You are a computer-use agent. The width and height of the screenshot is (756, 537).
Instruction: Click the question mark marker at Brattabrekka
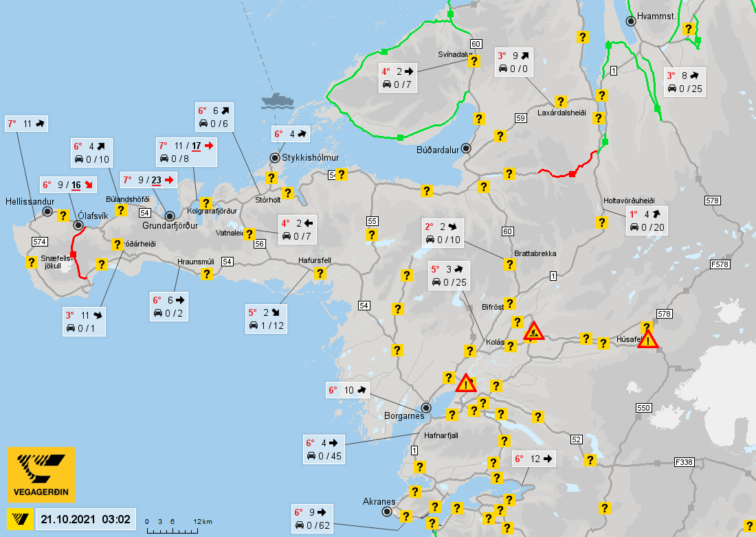510,264
